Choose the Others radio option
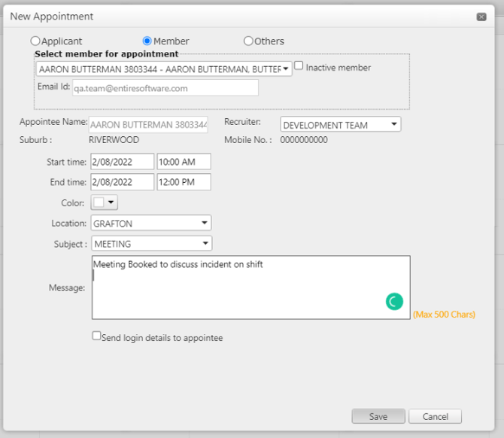This screenshot has height=438, width=504. (248, 41)
